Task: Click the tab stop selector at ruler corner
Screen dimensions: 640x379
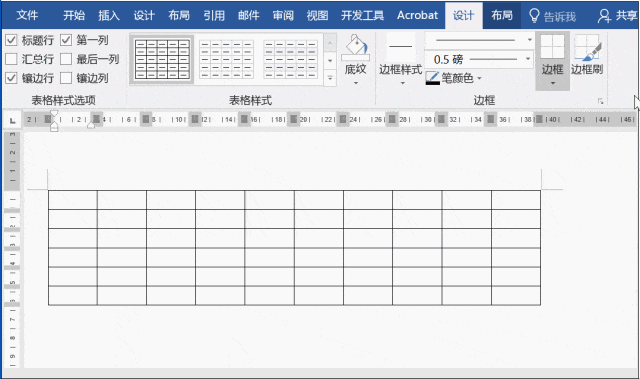Action: [13, 120]
